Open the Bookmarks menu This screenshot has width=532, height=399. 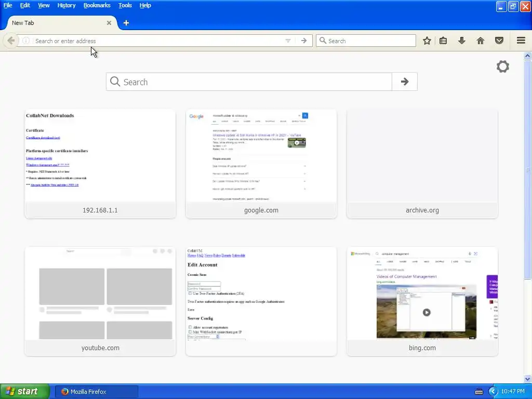[97, 5]
